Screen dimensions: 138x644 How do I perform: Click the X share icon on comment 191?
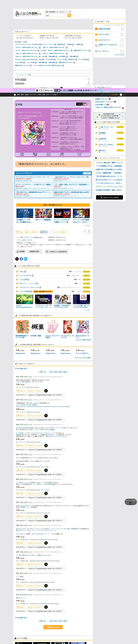point(46,607)
